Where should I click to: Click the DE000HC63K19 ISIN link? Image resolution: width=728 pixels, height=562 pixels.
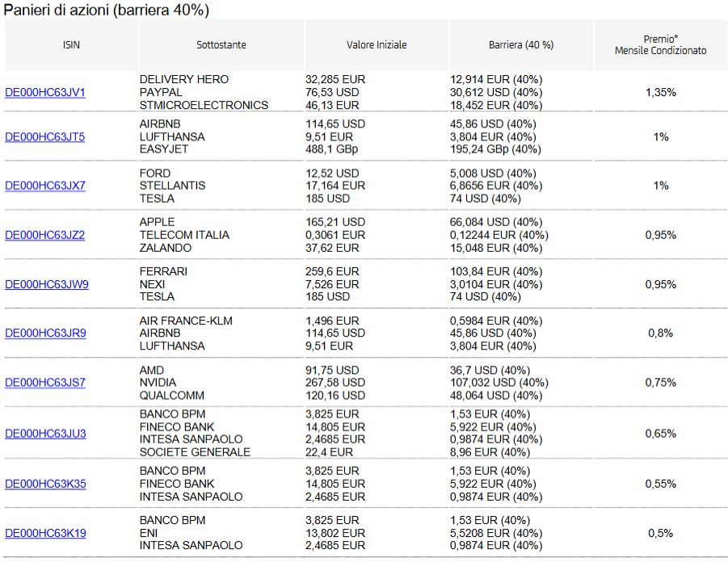point(45,533)
